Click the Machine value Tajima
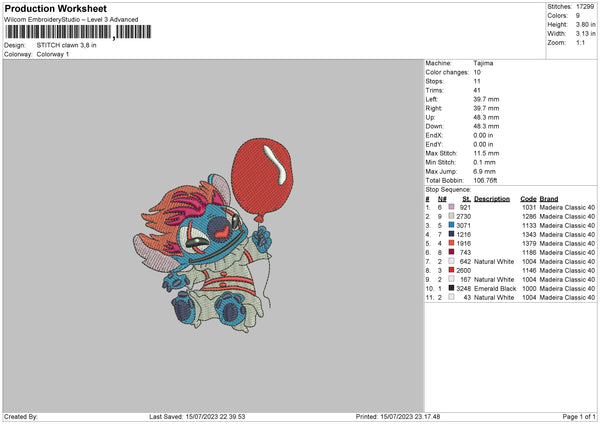Viewport: 600px width, 424px height. 483,63
